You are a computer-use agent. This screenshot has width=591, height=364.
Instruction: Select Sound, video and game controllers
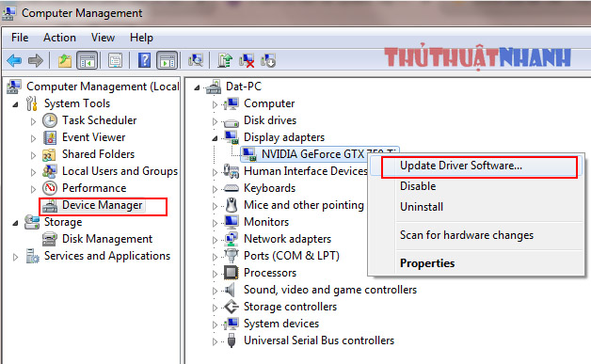click(x=330, y=290)
